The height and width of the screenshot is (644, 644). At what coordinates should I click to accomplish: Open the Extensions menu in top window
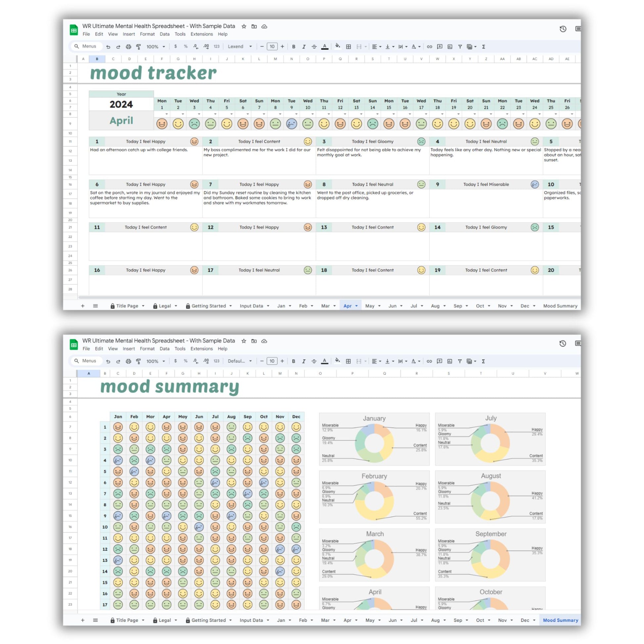click(x=202, y=34)
